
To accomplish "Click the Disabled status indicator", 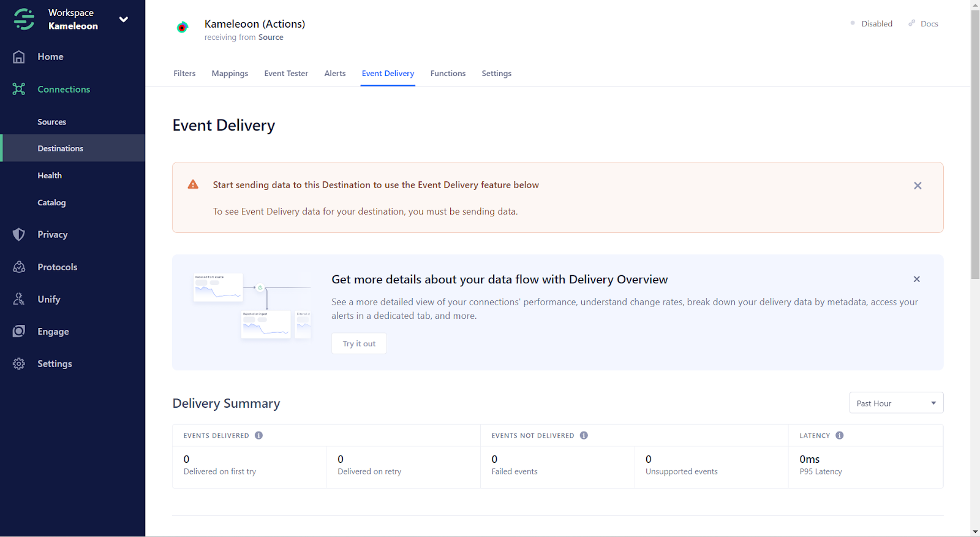I will [872, 24].
